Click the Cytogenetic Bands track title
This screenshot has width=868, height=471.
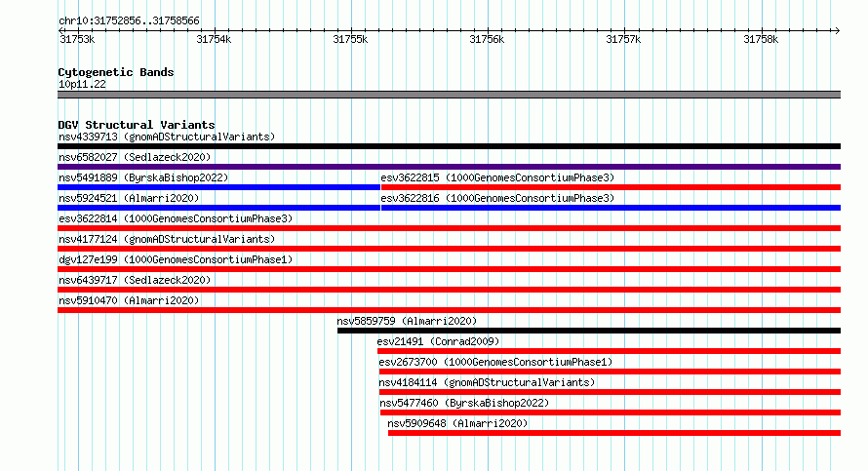[116, 72]
